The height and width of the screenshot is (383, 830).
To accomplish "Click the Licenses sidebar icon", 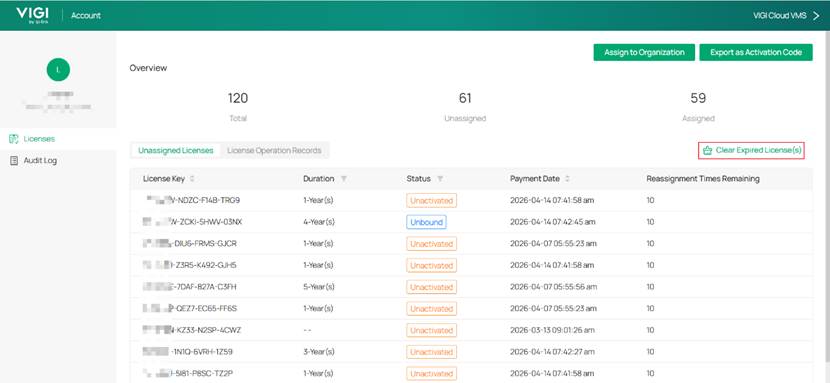I will pyautogui.click(x=14, y=139).
